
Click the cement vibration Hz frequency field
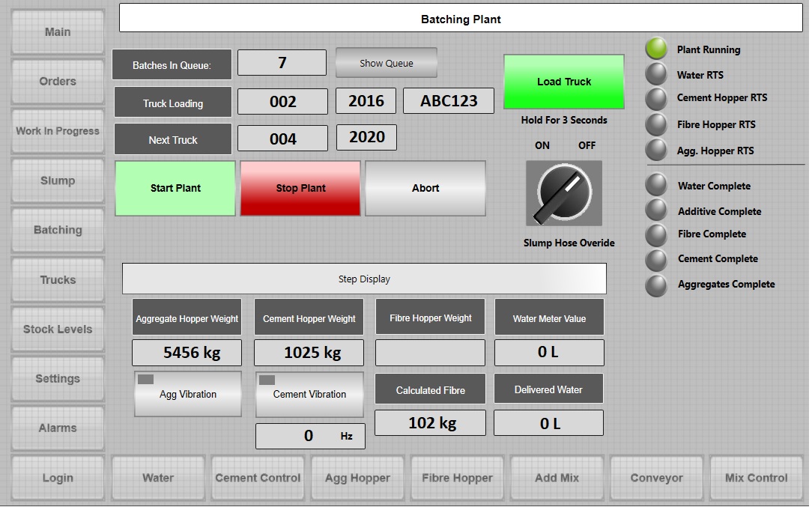click(x=310, y=436)
